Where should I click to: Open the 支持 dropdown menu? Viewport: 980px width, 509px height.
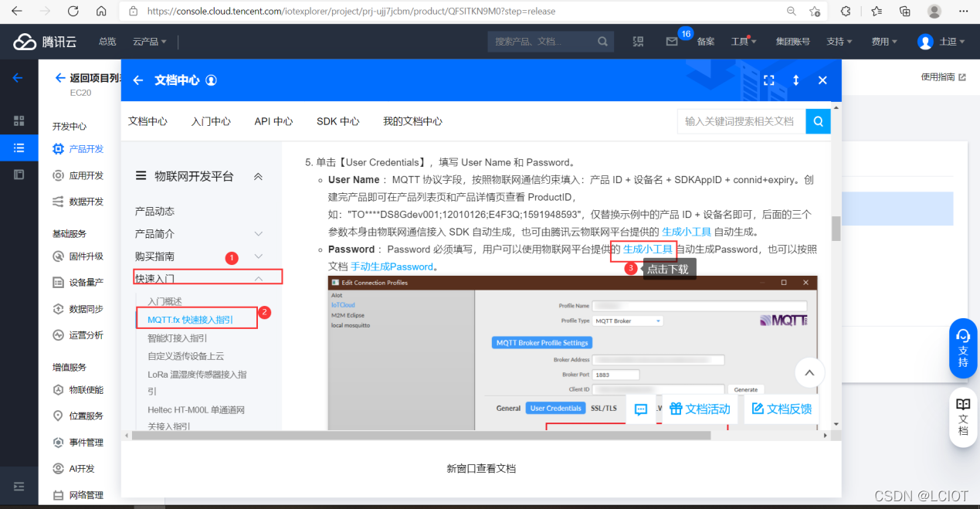pyautogui.click(x=839, y=42)
